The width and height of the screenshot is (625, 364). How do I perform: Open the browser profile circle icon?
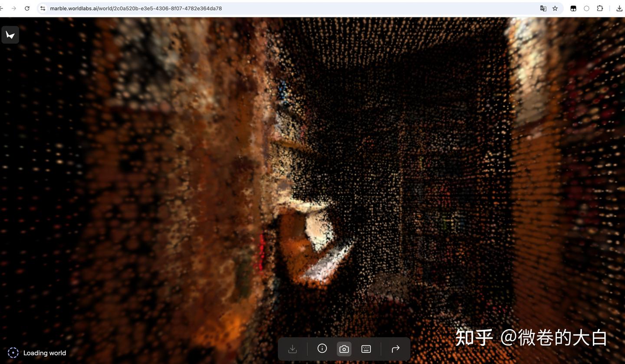click(586, 8)
